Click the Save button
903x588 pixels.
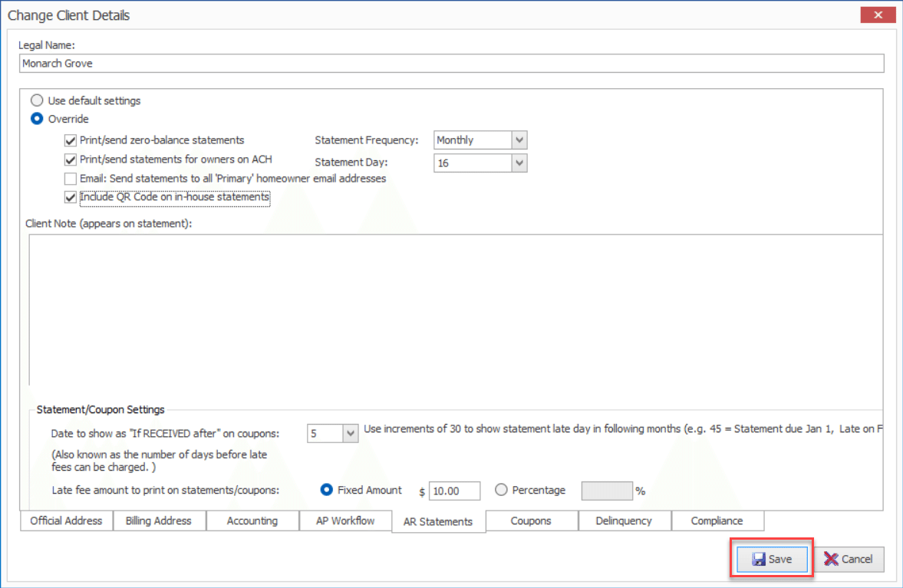click(x=772, y=559)
